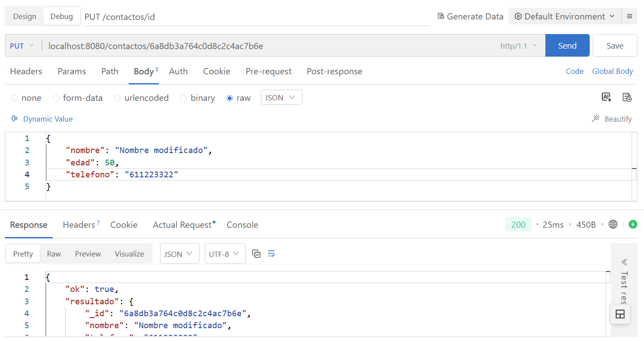Open the PUT method dropdown

pos(22,46)
